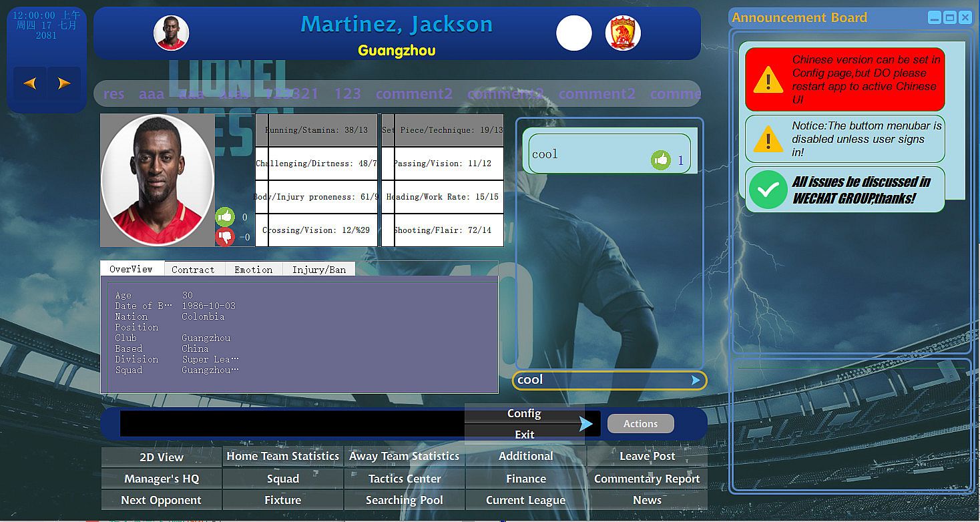Click the Based value "China"
This screenshot has width=980, height=522.
(x=195, y=348)
